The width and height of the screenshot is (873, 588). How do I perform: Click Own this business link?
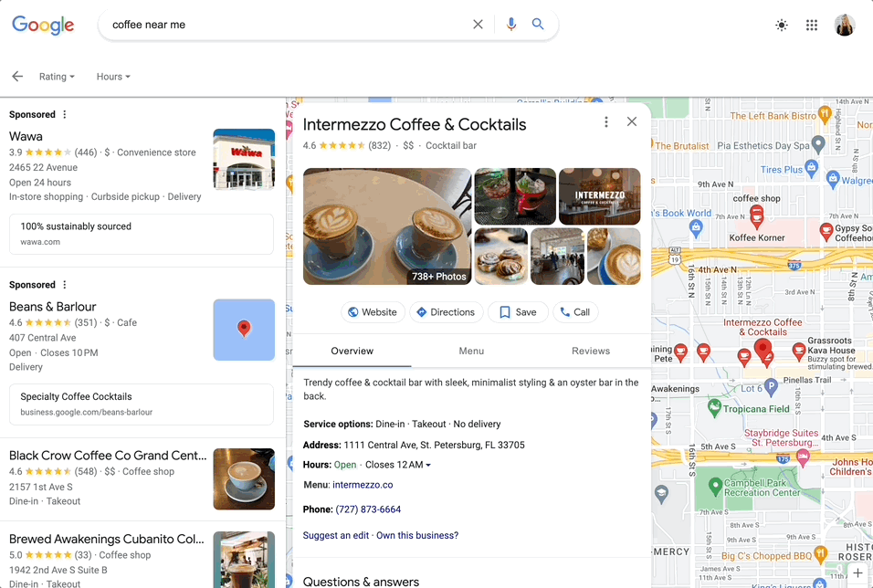[x=417, y=535]
